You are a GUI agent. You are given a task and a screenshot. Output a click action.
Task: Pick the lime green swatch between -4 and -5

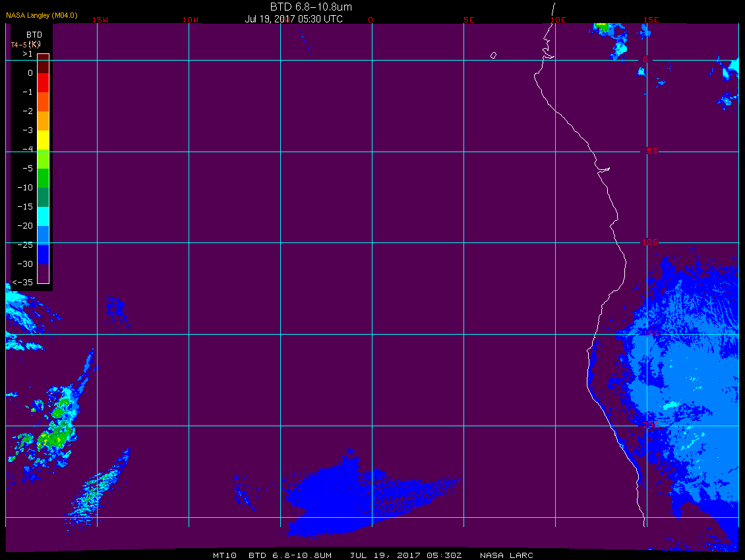tap(44, 159)
